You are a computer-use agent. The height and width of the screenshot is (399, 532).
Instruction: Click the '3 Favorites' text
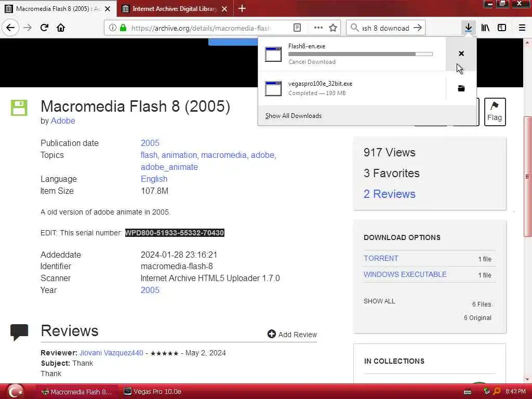pos(392,173)
